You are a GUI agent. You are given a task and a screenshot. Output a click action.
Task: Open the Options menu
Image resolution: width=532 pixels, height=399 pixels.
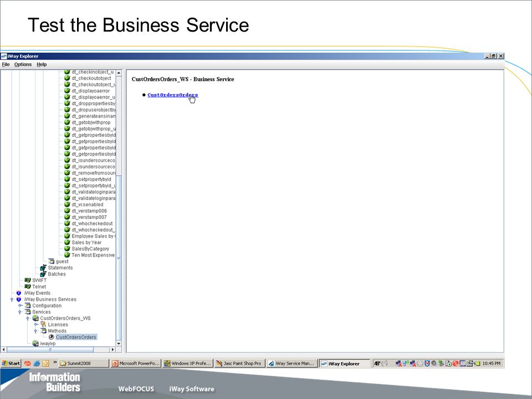pyautogui.click(x=23, y=64)
